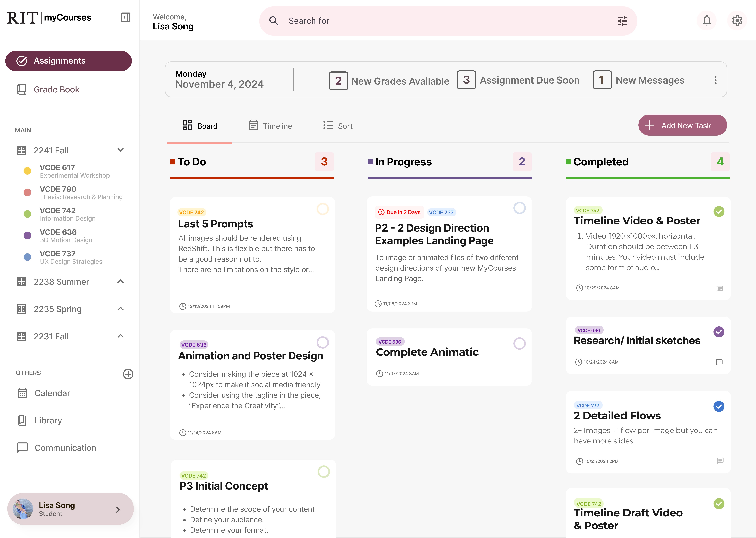Viewport: 756px width, 538px height.
Task: Open search filter options icon
Action: 623,21
